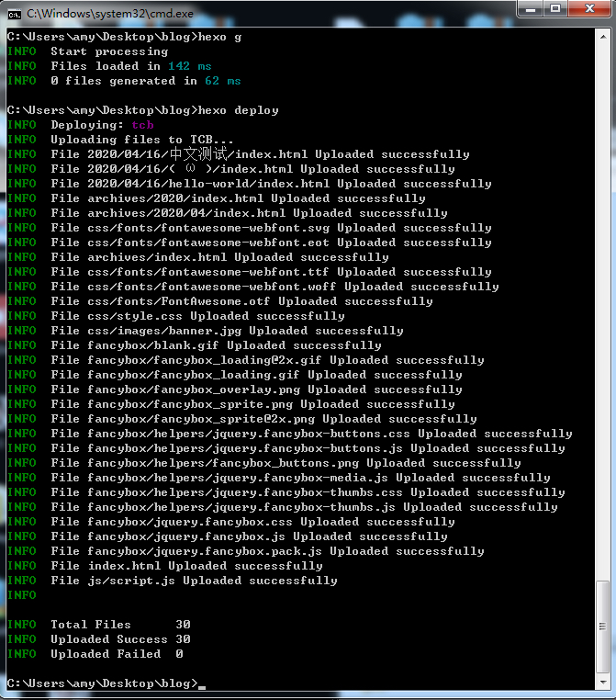The width and height of the screenshot is (616, 700).
Task: Click fancybox_sprite.png upload line
Action: [230, 405]
